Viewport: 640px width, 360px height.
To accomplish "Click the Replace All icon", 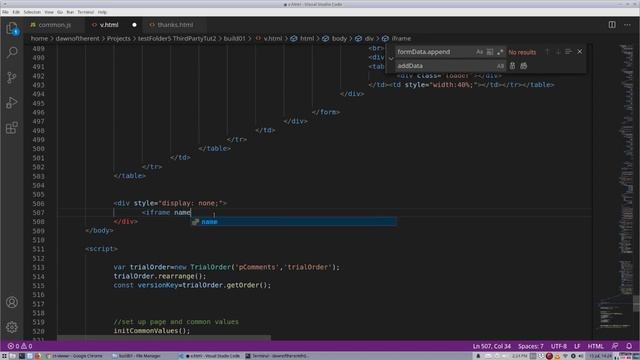I will (524, 66).
